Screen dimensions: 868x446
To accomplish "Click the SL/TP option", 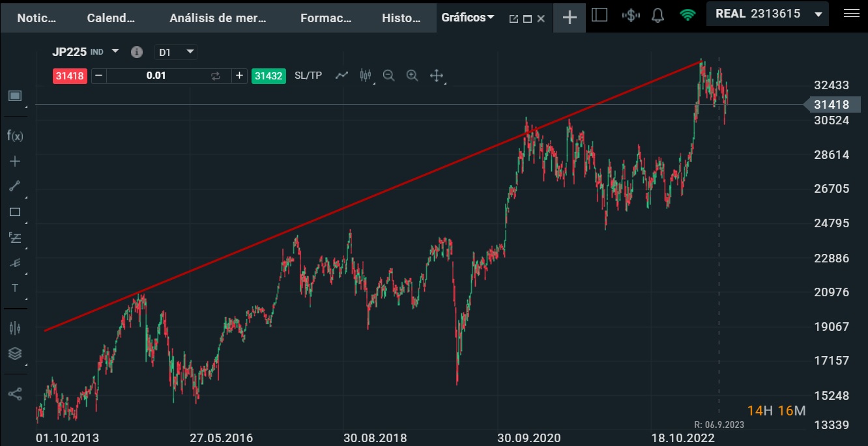I will pos(308,76).
